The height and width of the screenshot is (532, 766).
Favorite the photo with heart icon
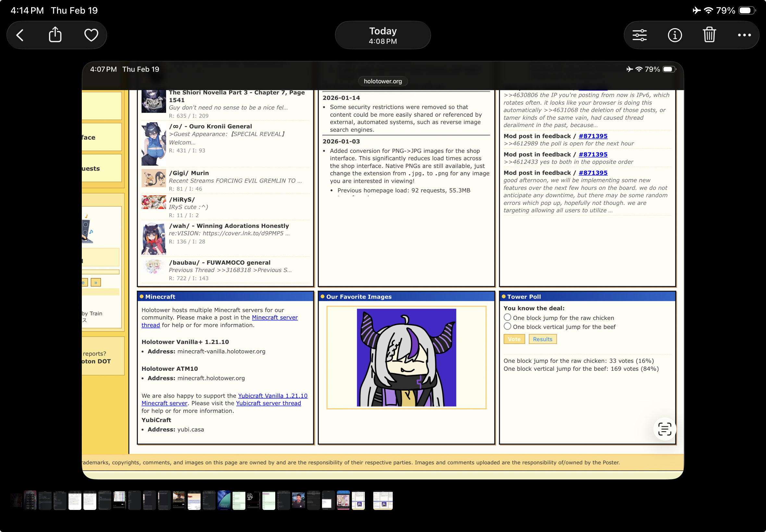point(91,35)
